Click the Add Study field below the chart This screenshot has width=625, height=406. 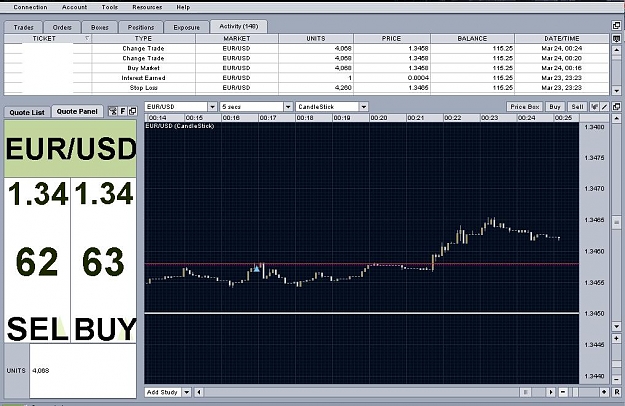coord(163,392)
